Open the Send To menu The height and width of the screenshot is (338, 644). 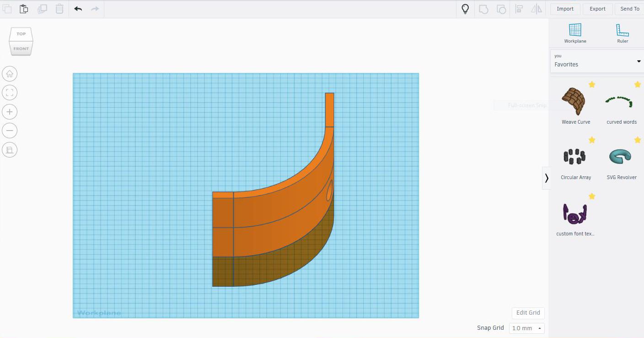630,9
